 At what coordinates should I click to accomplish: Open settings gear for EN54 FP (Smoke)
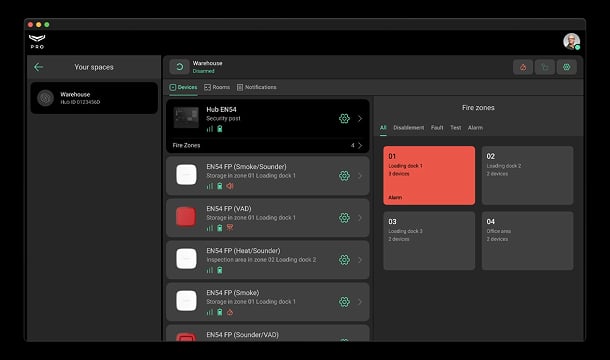tap(344, 302)
